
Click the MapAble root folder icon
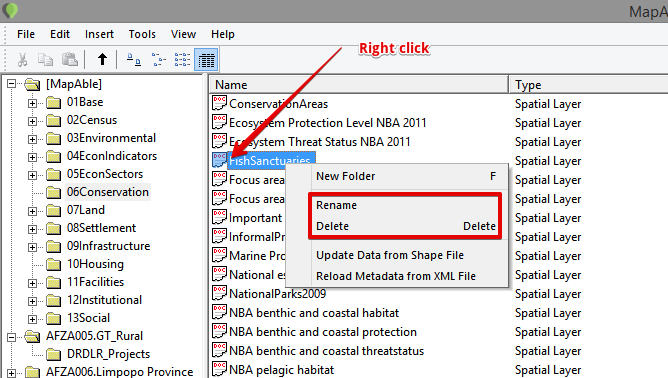point(32,84)
